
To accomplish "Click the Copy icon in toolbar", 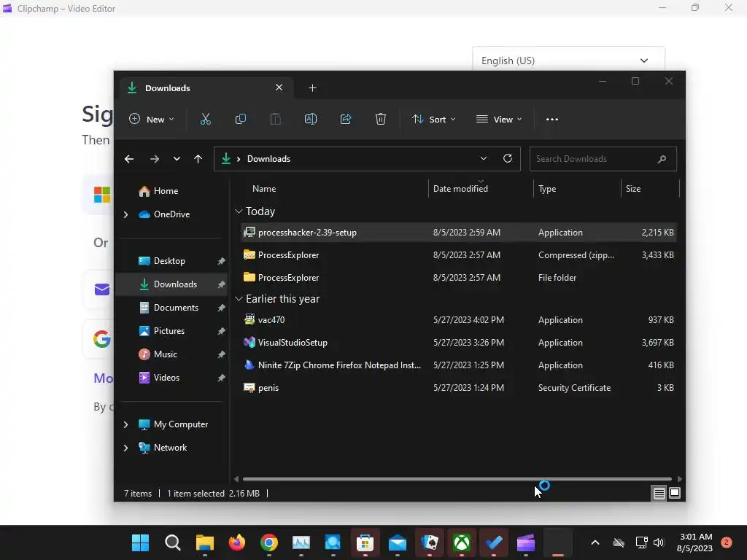I will pos(241,119).
